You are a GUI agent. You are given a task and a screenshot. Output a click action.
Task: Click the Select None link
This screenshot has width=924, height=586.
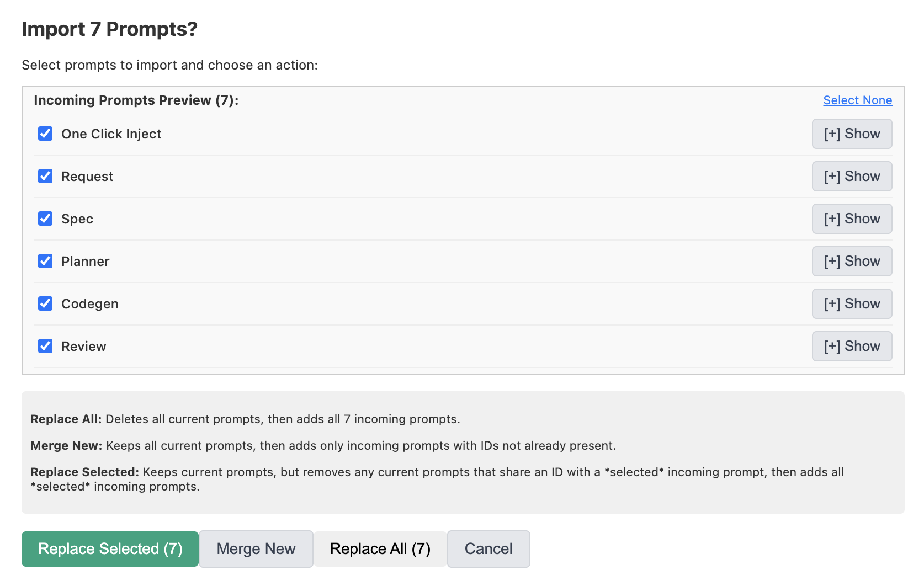857,100
